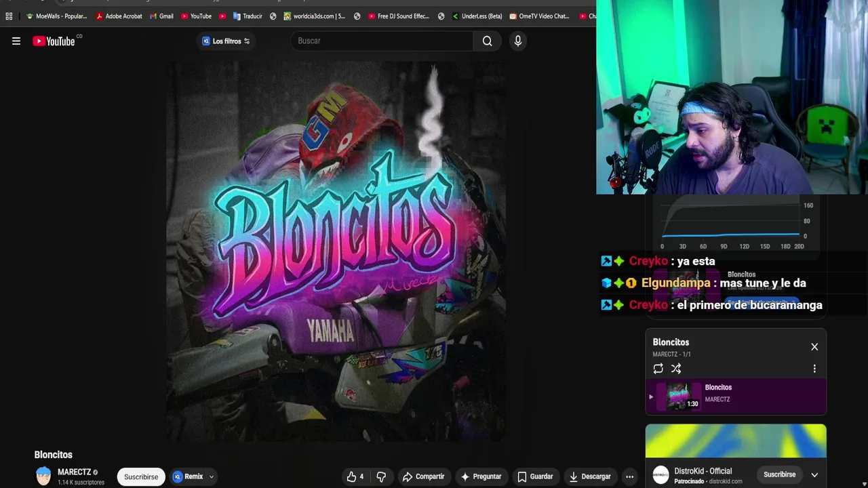
Task: Click the Remix button
Action: [187, 476]
